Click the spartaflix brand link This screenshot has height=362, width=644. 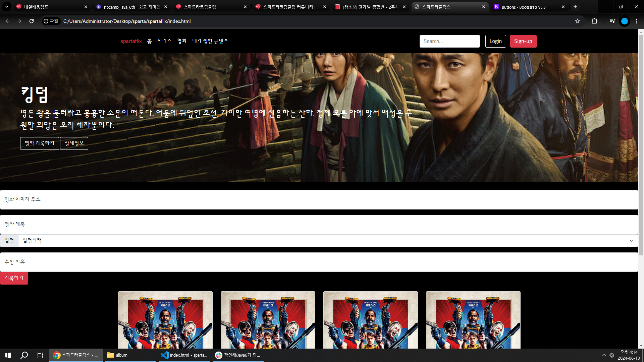click(131, 41)
